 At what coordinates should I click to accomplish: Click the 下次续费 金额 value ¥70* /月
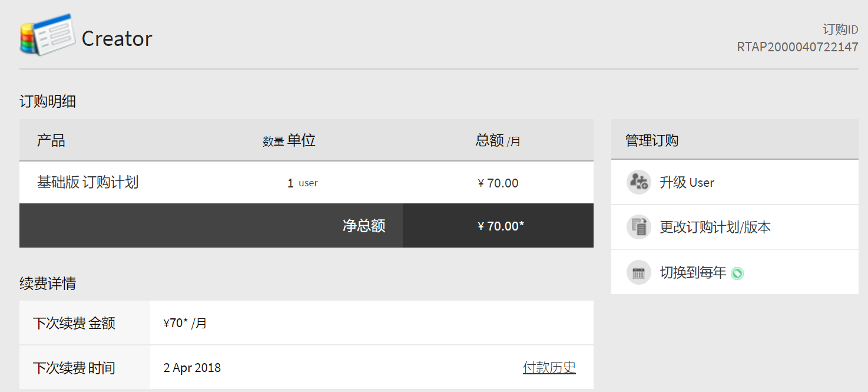click(x=185, y=323)
